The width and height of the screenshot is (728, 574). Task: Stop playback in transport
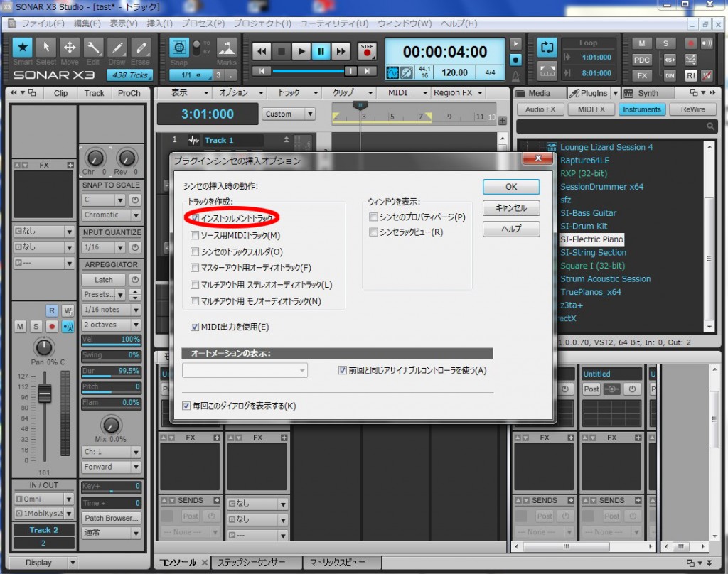click(x=282, y=52)
